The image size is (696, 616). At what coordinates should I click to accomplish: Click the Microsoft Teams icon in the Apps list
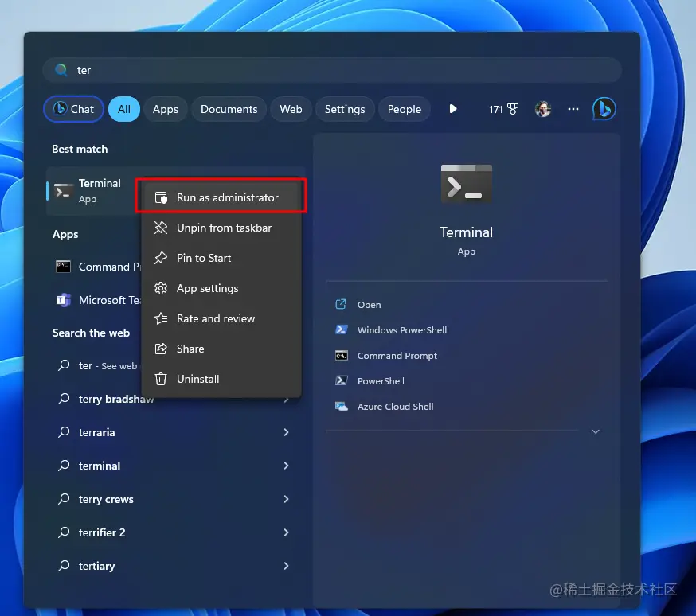point(63,300)
